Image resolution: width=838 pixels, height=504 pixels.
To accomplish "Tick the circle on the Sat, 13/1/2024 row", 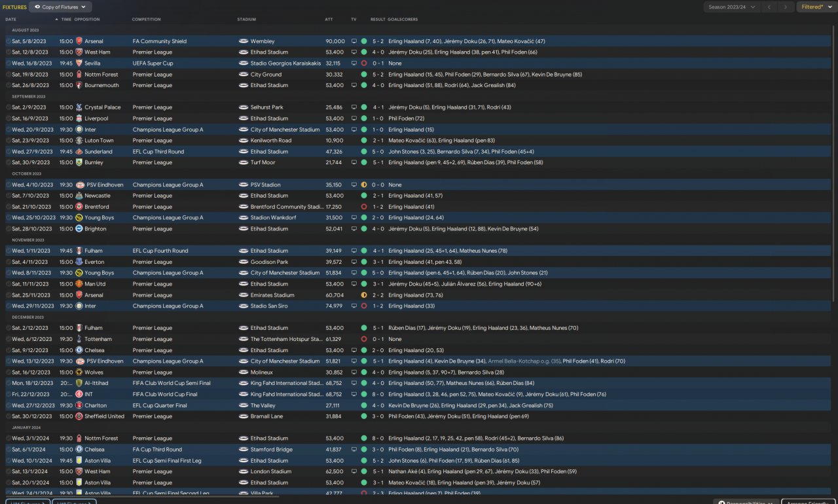I will click(9, 471).
